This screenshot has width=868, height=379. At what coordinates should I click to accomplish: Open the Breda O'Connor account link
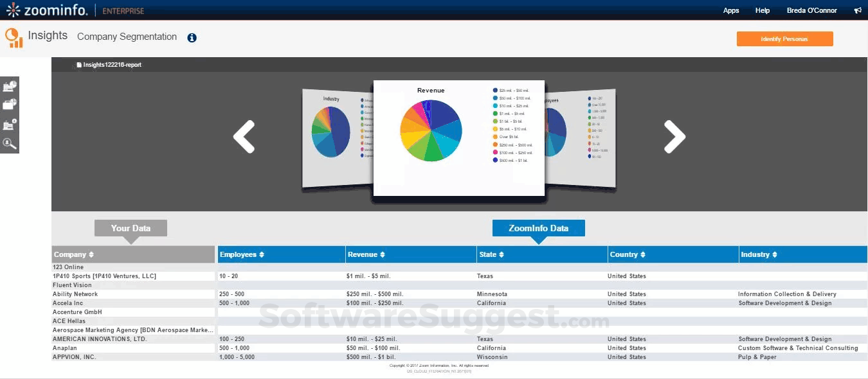click(x=811, y=10)
